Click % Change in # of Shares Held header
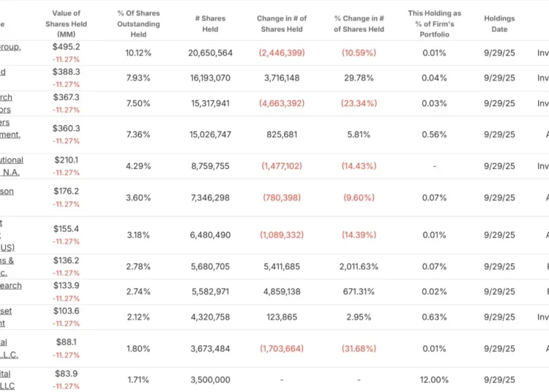 pos(359,24)
